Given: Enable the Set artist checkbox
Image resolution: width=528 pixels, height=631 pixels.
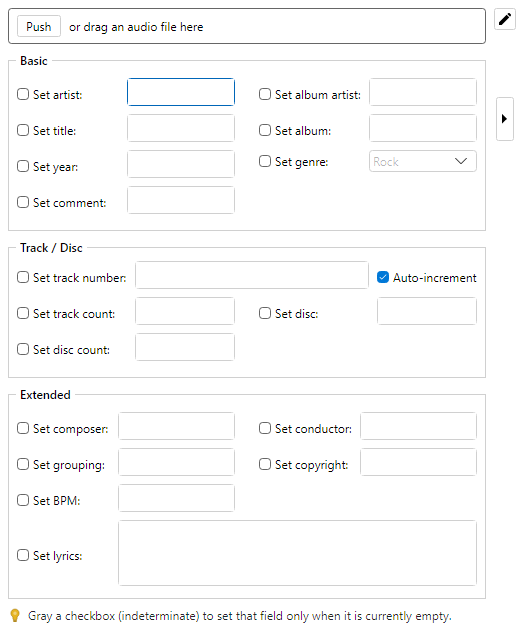Looking at the screenshot, I should 23,94.
